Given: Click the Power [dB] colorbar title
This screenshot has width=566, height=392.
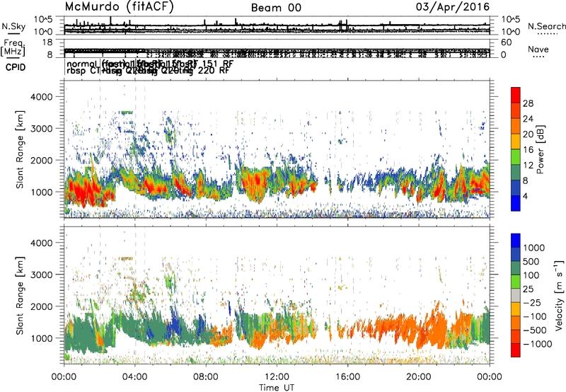Looking at the screenshot, I should tap(540, 149).
